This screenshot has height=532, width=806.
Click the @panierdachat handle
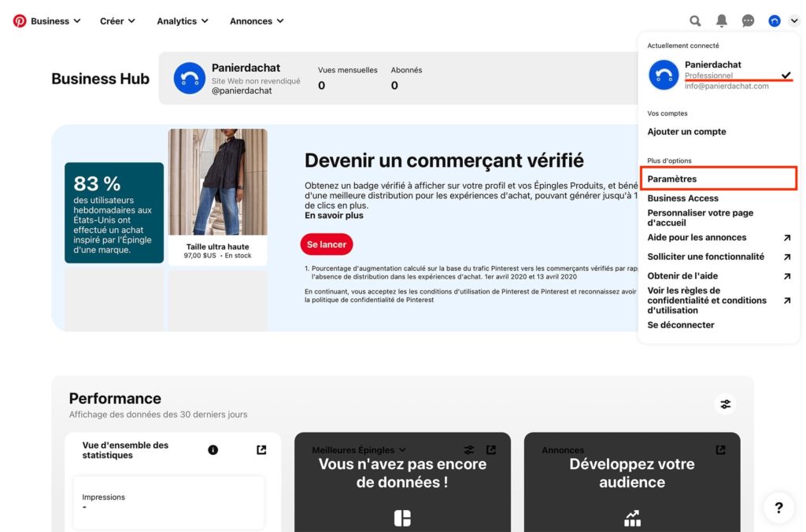point(242,91)
